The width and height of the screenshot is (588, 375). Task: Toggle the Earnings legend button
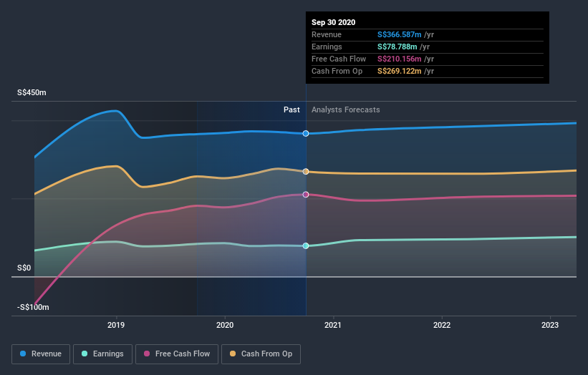[102, 354]
